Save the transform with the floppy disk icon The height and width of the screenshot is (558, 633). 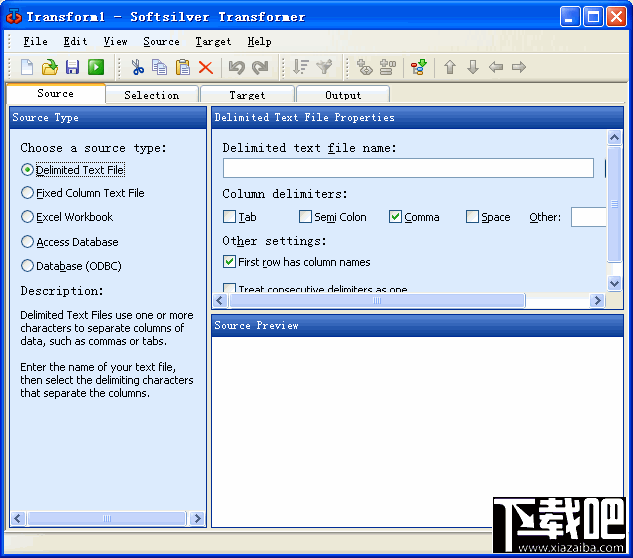(73, 67)
